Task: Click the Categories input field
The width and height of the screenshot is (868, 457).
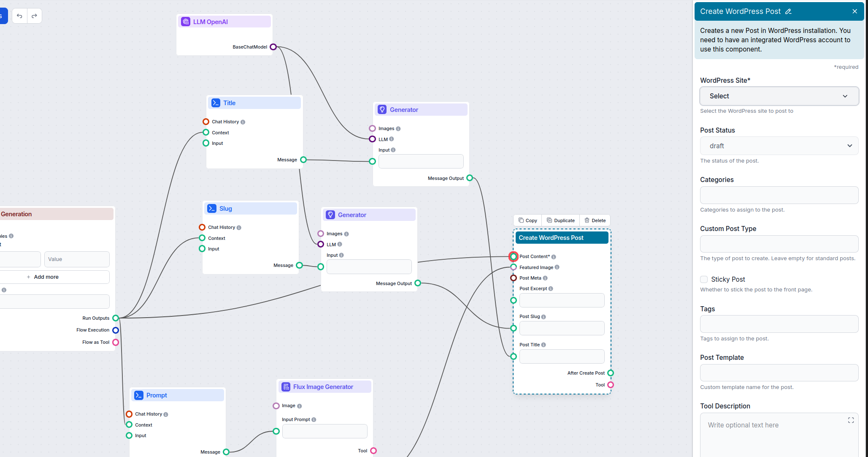Action: (779, 195)
